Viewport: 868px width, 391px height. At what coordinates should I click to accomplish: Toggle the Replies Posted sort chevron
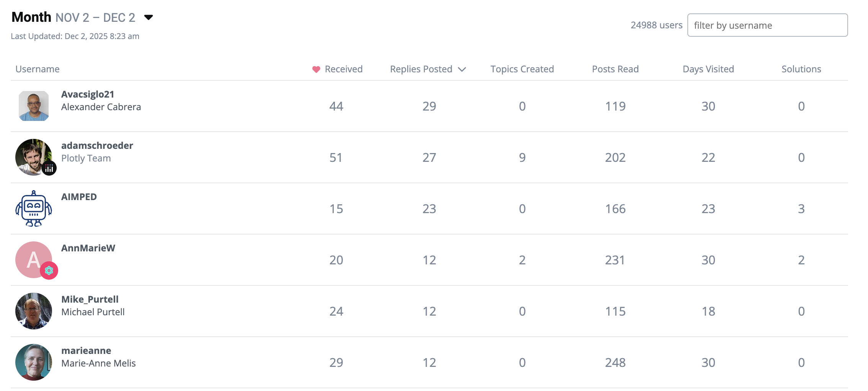pyautogui.click(x=462, y=69)
